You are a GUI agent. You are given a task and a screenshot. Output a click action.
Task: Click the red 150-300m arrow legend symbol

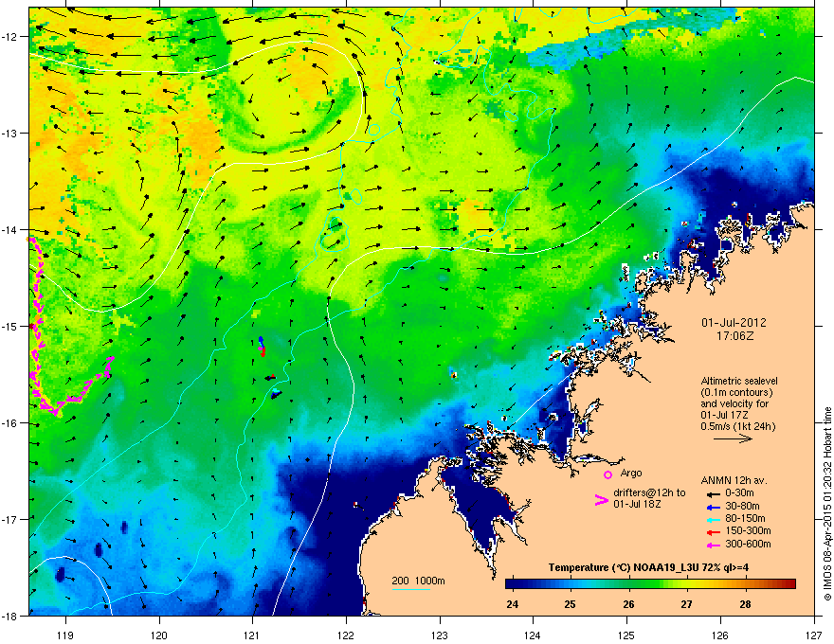[x=714, y=532]
